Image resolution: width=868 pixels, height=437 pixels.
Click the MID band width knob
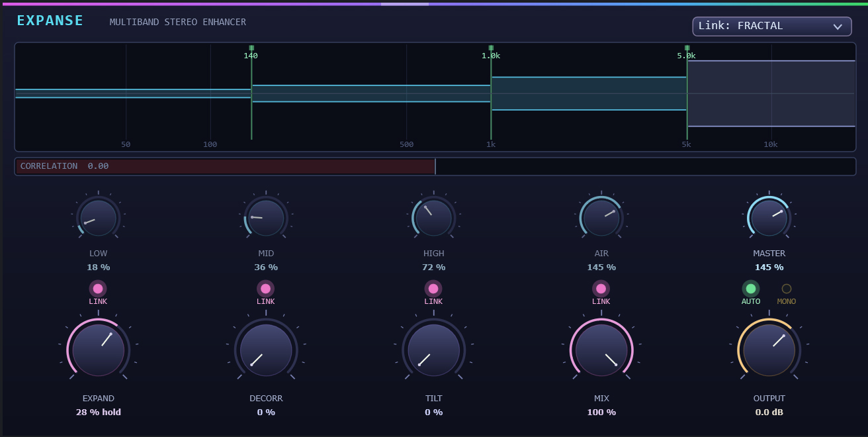[266, 218]
